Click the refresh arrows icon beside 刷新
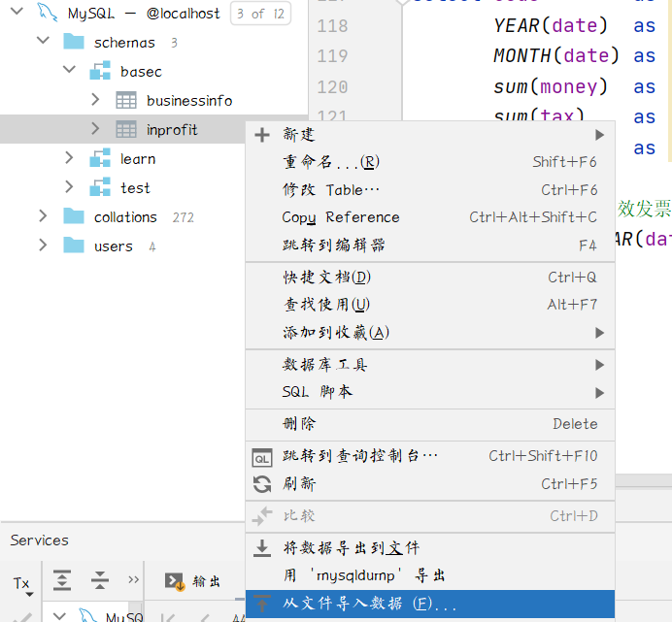The width and height of the screenshot is (672, 622). [262, 484]
